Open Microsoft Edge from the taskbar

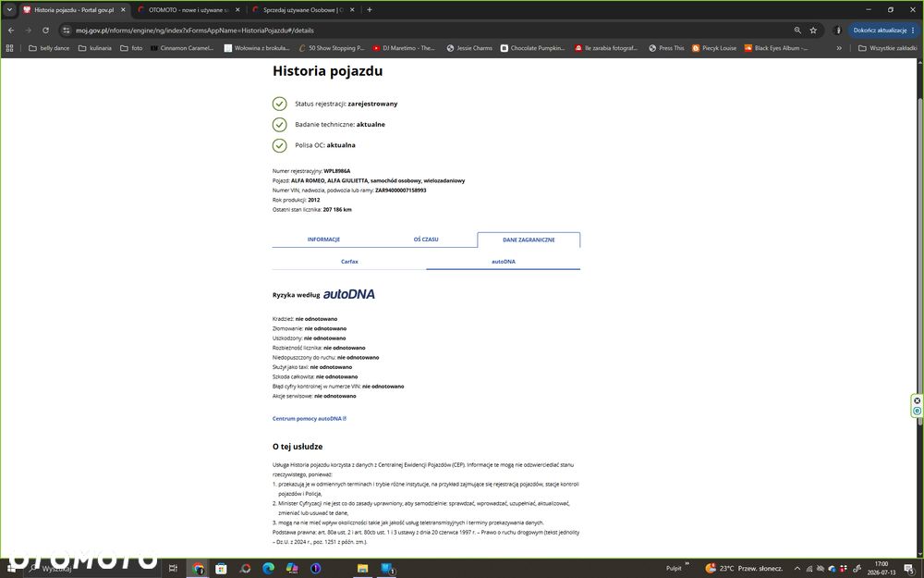point(268,568)
